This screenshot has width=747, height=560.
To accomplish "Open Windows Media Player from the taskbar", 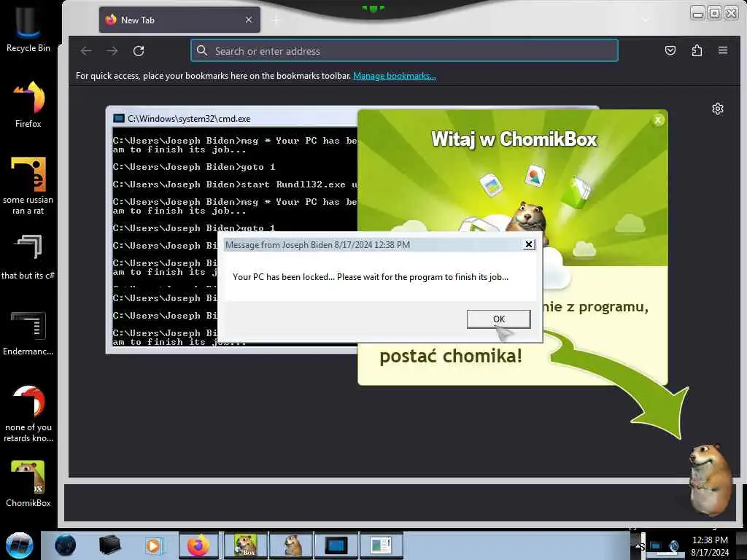I will click(154, 545).
